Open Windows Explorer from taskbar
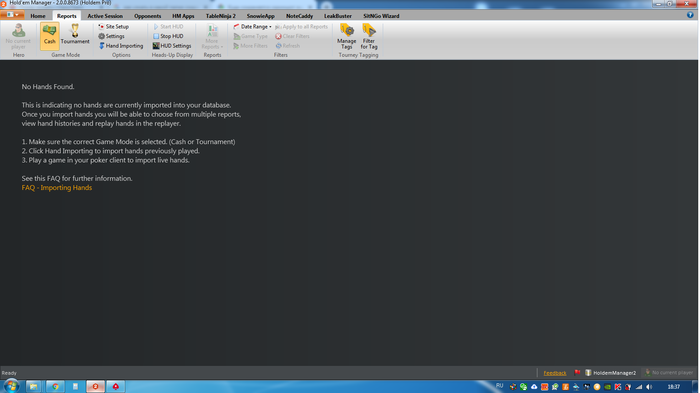The width and height of the screenshot is (700, 393). tap(33, 387)
